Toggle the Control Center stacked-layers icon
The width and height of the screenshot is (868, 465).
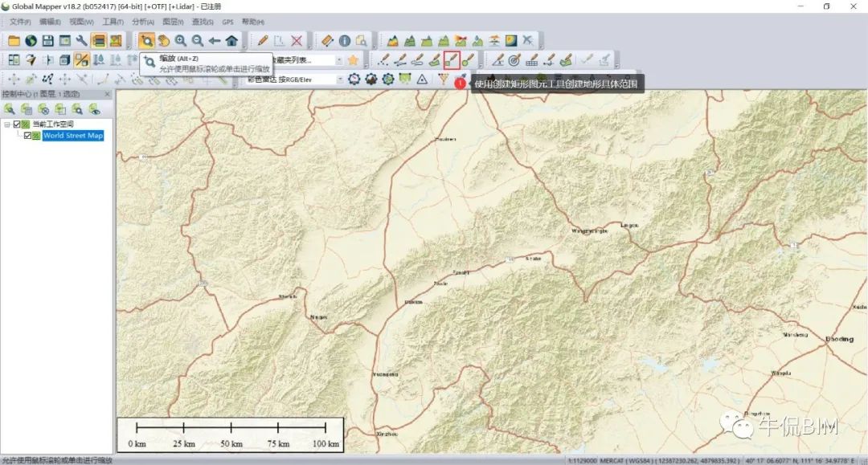click(x=99, y=40)
